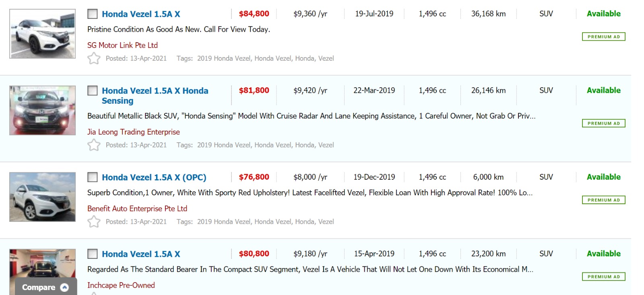View black Honda Vezel Sensing photo
644x295 pixels.
(42, 111)
